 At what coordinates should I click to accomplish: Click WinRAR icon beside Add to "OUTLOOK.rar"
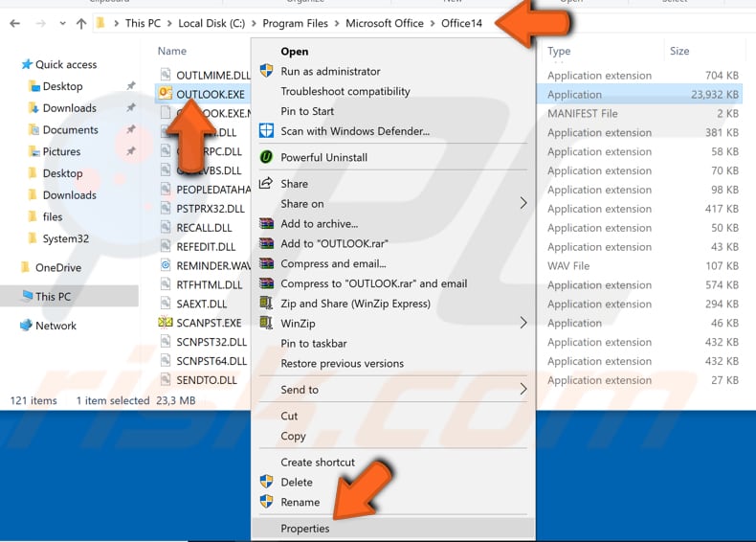pos(266,243)
